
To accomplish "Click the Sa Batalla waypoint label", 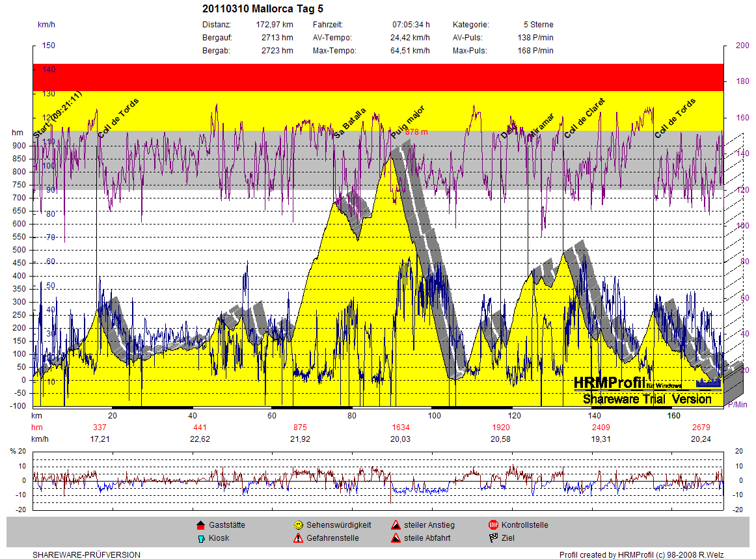I will [350, 123].
